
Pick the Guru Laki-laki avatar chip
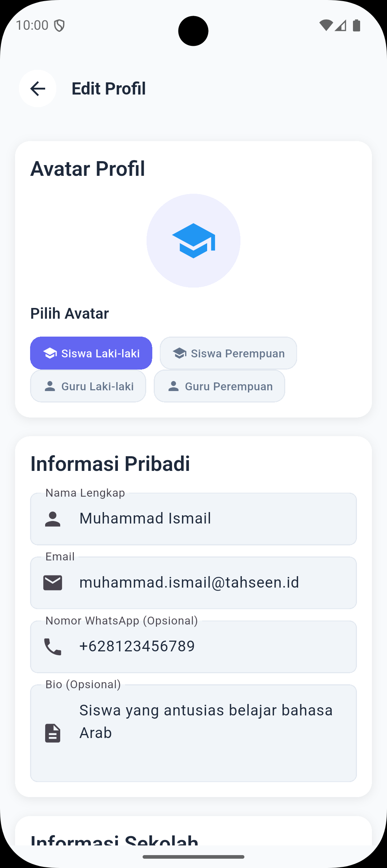click(x=88, y=386)
